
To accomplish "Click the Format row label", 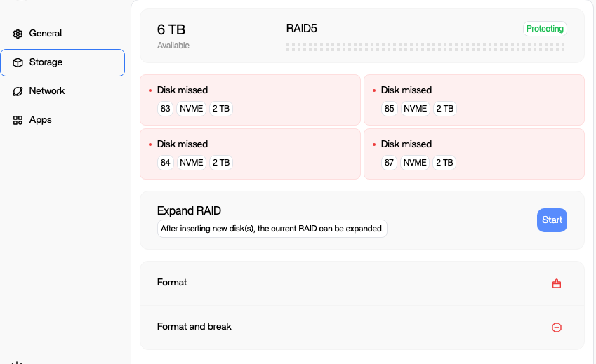I will coord(172,283).
